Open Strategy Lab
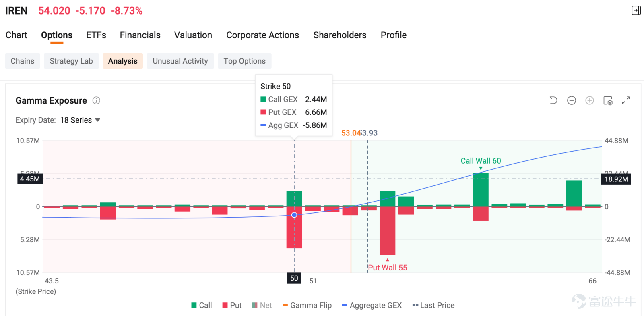The height and width of the screenshot is (316, 644). 71,61
